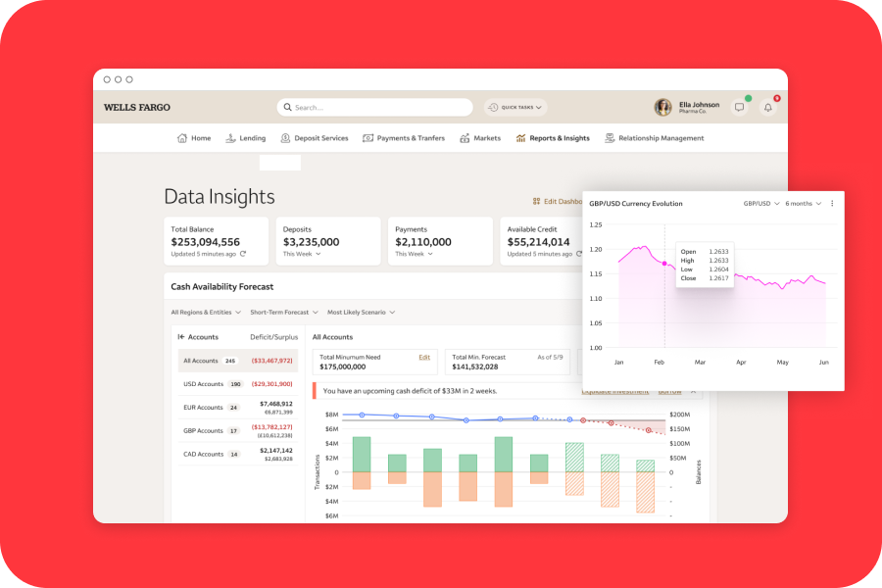
Task: Open the GBP/USD currency pair dropdown
Action: click(x=760, y=204)
